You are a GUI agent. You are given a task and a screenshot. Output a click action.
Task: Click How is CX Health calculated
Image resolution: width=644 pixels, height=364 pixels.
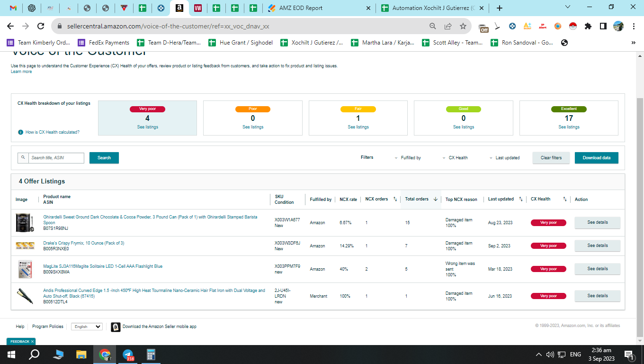(53, 132)
